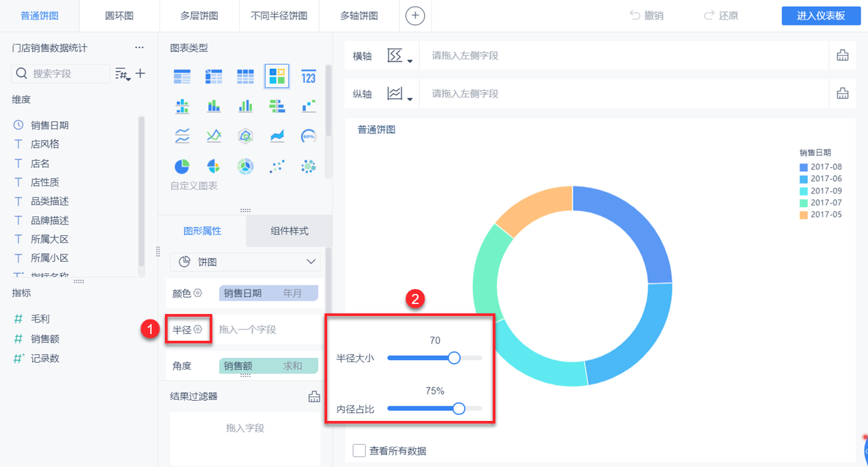Screen dimensions: 868x467
Task: Open the 销售日期 年月 color field dropdown
Action: [268, 293]
